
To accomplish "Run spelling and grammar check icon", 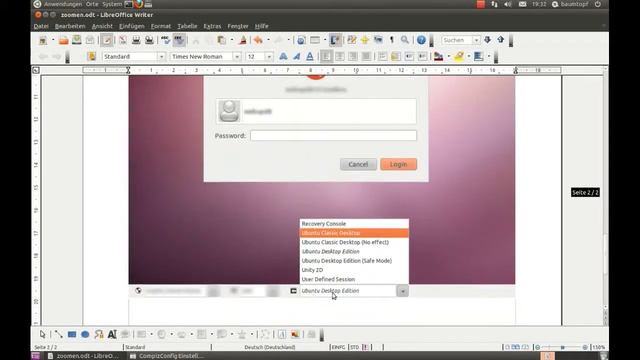I will (x=165, y=40).
